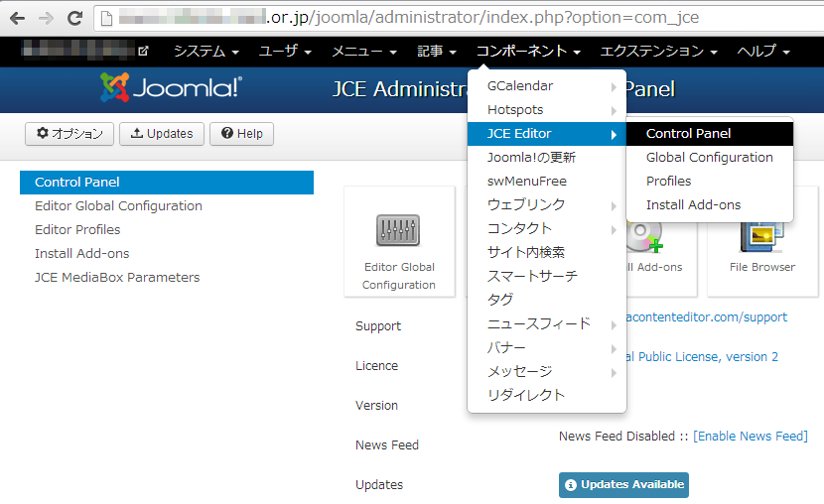Select Global Configuration in JCE submenu
824x504 pixels.
(709, 158)
